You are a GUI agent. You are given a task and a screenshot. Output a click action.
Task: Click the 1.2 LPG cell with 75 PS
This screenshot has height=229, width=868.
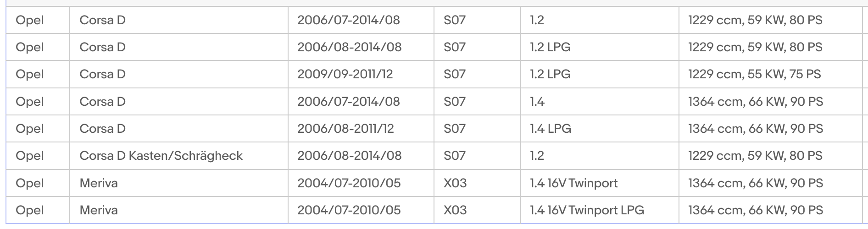pyautogui.click(x=550, y=74)
